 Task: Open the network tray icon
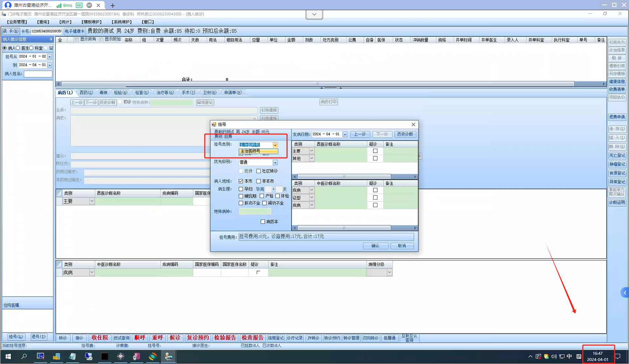coord(562,357)
